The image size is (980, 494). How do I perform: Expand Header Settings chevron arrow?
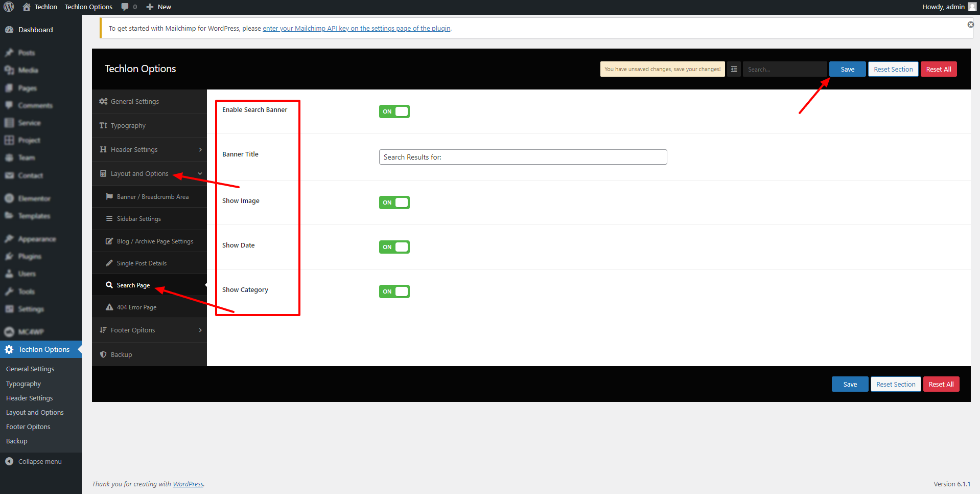[x=200, y=150]
